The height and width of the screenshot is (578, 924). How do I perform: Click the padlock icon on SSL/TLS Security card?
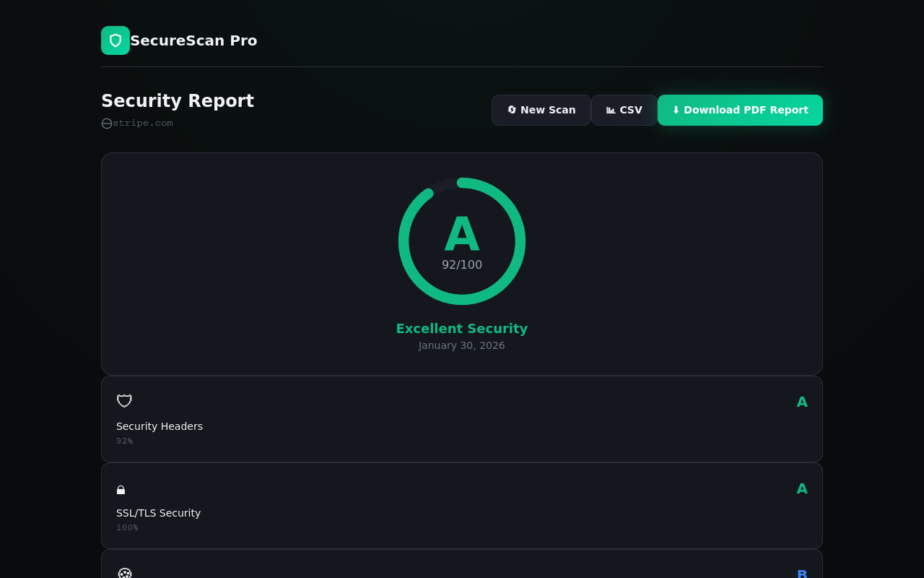click(121, 489)
